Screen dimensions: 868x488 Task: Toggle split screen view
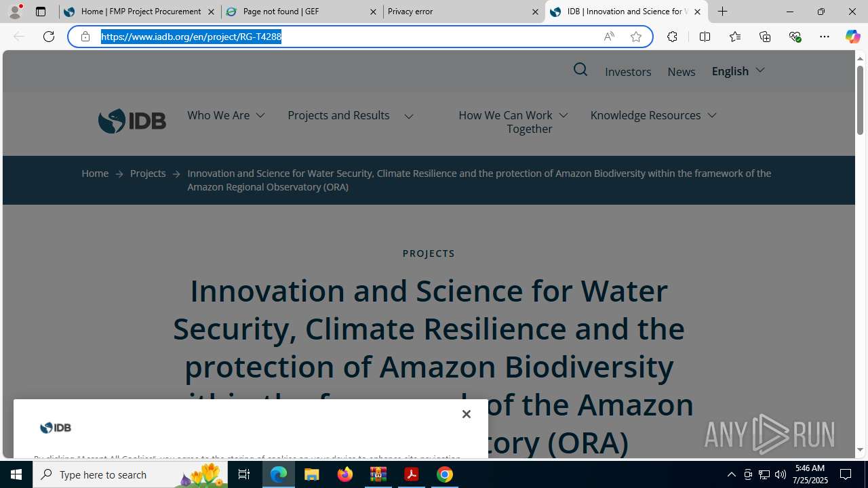coord(705,37)
